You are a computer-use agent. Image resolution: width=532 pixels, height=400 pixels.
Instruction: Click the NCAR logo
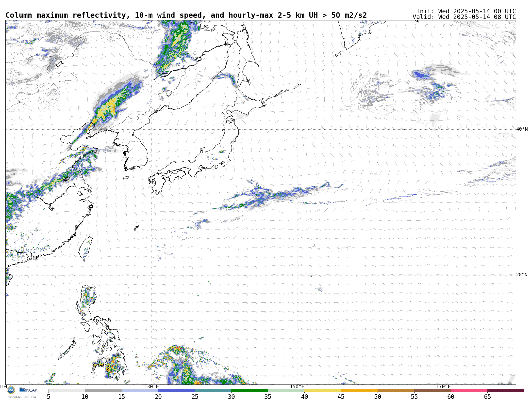click(x=28, y=390)
